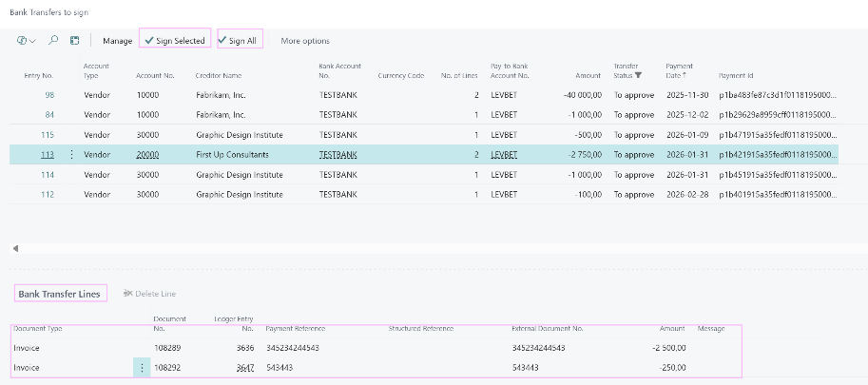This screenshot has width=868, height=385.
Task: Open More options menu
Action: pos(305,41)
